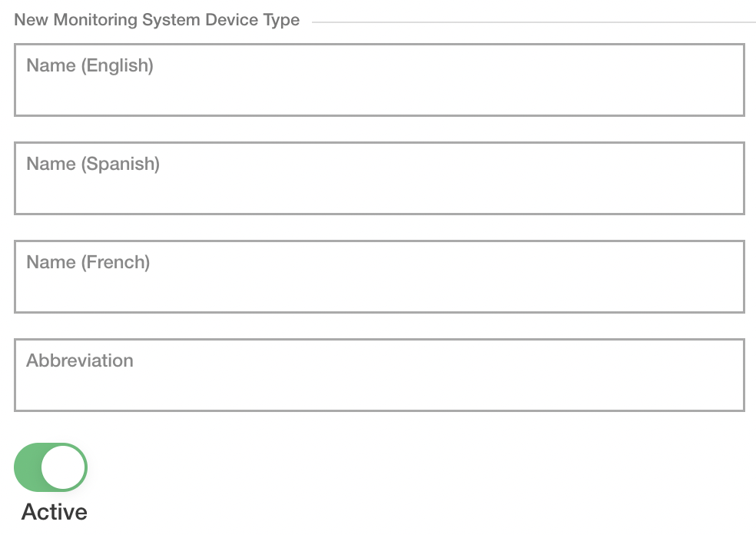Viewport: 756px width, 535px height.
Task: Turn off the Active status control
Action: [x=51, y=467]
